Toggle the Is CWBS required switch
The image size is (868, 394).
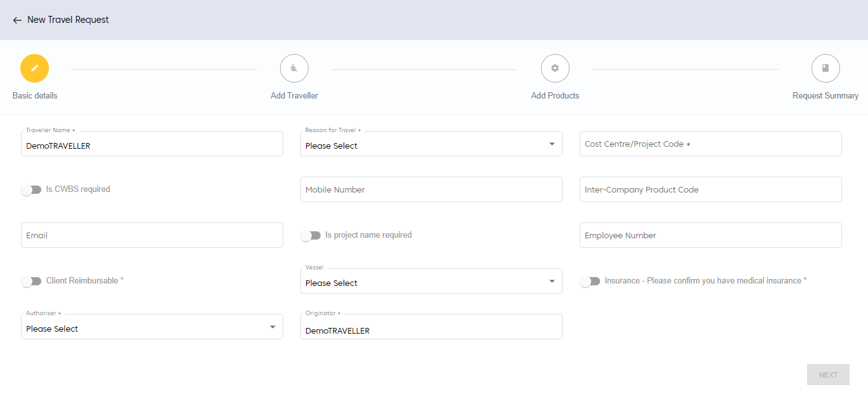click(x=31, y=189)
